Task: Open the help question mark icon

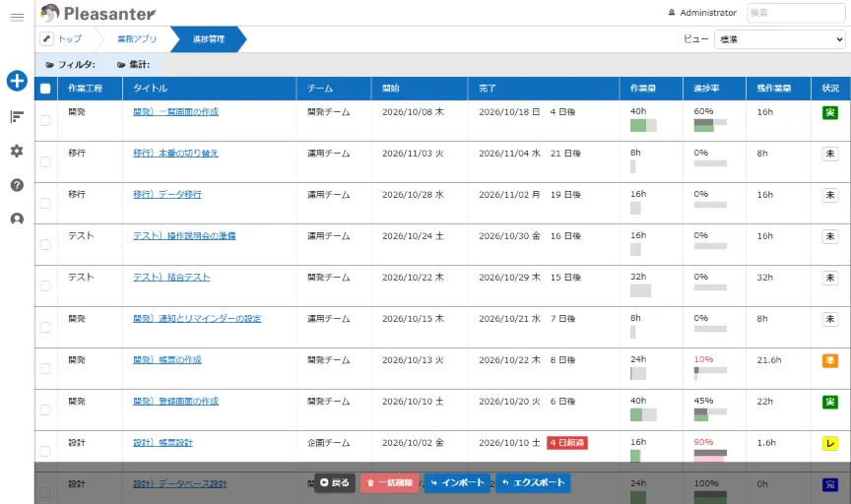Action: click(x=17, y=185)
